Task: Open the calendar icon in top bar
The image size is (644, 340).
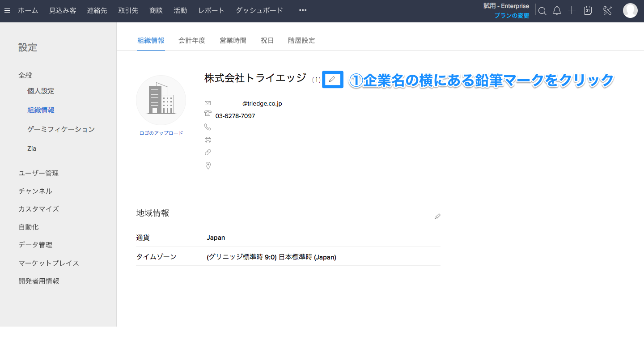Action: pos(588,11)
